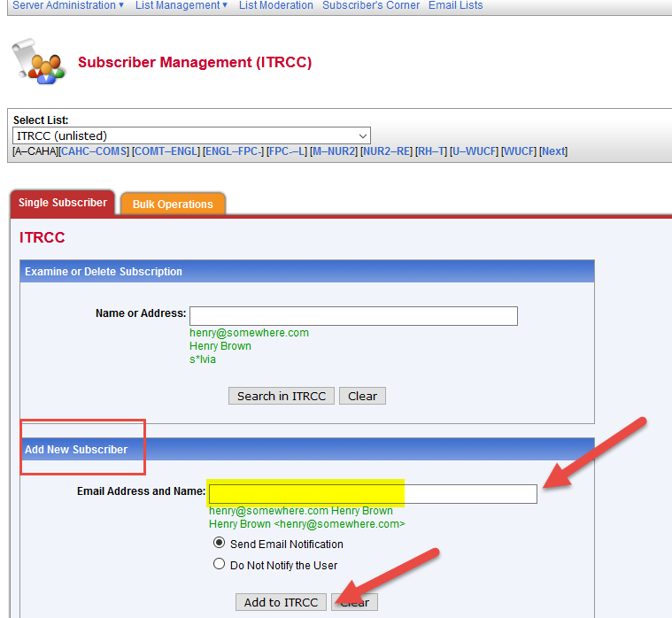Click Clear next to Search in ITRCC
The width and height of the screenshot is (672, 618).
[362, 396]
